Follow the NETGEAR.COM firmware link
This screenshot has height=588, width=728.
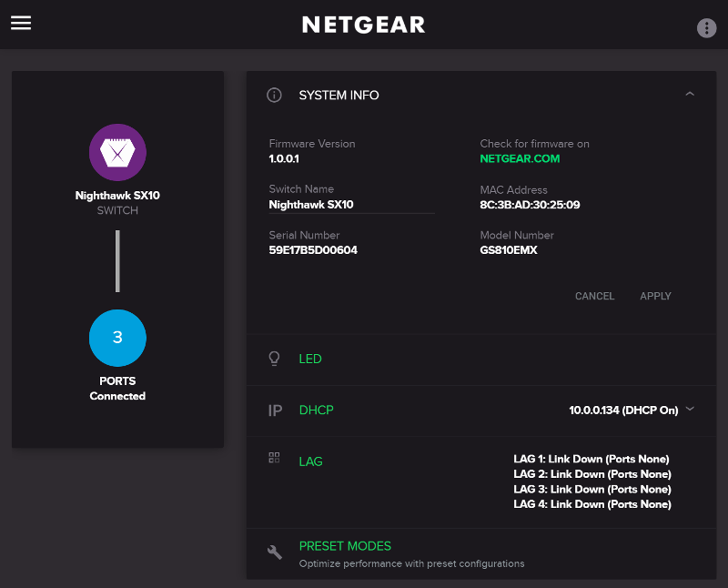(x=520, y=158)
